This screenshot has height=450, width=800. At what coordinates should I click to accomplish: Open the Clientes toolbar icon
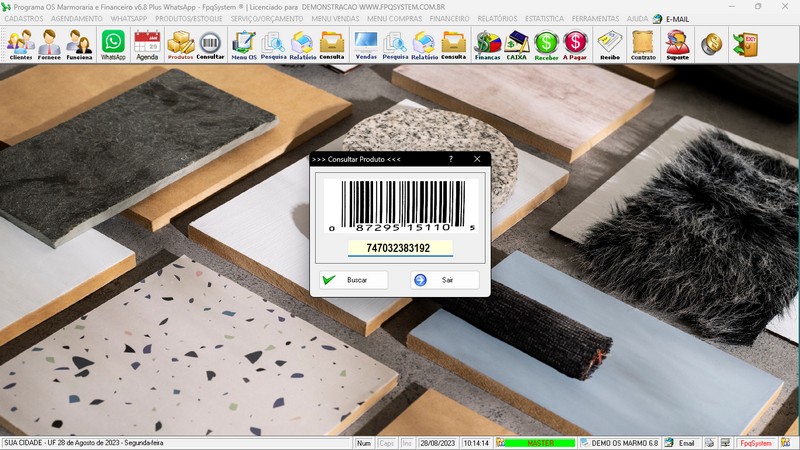(x=20, y=45)
